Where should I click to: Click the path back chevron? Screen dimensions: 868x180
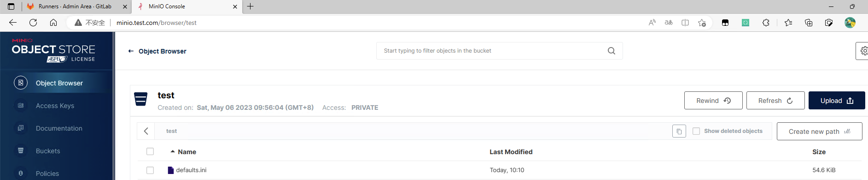[x=146, y=131]
